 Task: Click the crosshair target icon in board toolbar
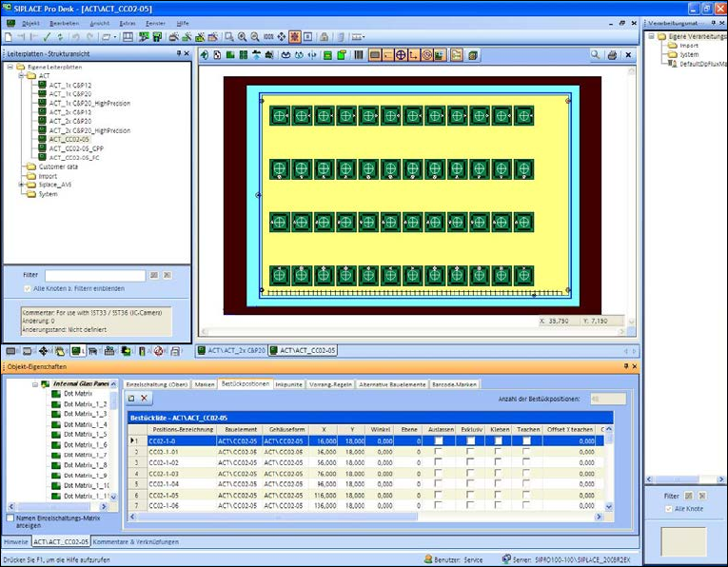pyautogui.click(x=401, y=55)
